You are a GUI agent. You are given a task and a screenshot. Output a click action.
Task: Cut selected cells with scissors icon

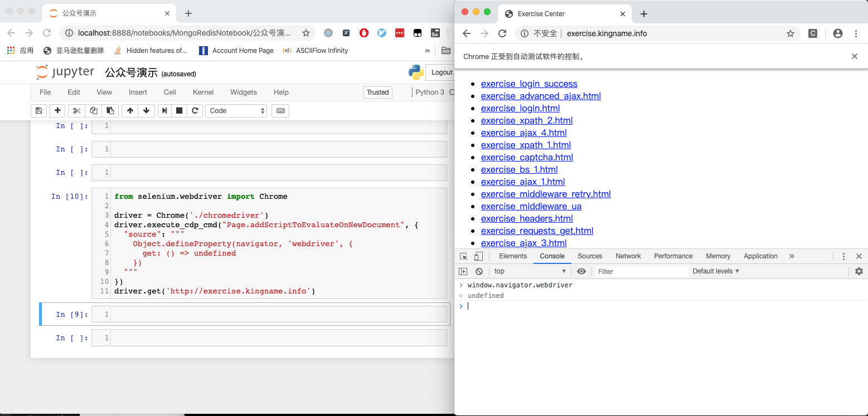(77, 111)
